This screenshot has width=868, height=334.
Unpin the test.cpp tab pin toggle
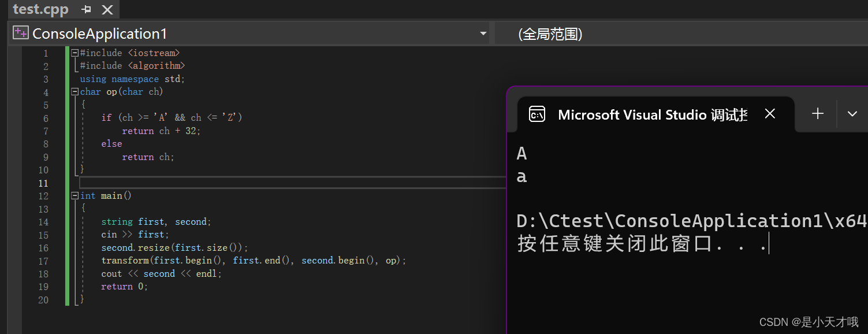click(x=85, y=9)
